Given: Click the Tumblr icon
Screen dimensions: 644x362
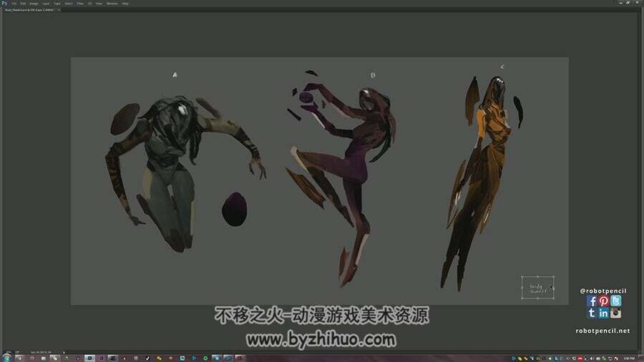Looking at the screenshot, I should coord(592,313).
